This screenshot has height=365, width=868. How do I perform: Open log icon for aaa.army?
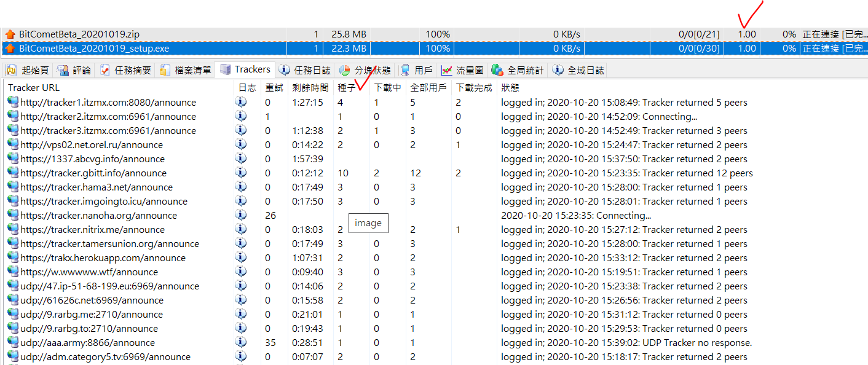pyautogui.click(x=241, y=342)
